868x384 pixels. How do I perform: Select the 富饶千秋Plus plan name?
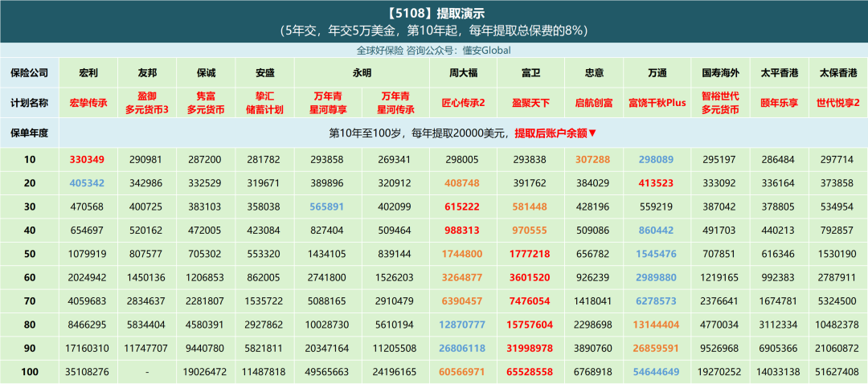[657, 103]
